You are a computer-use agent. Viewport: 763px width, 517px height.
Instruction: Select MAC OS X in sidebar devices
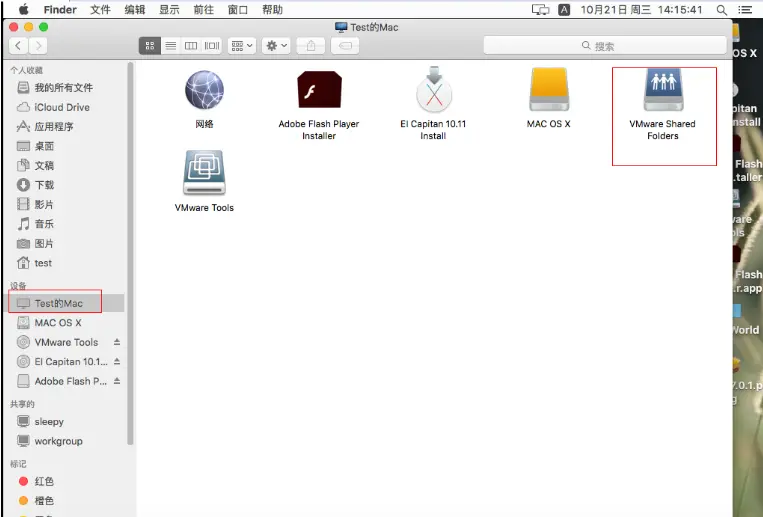(x=66, y=323)
